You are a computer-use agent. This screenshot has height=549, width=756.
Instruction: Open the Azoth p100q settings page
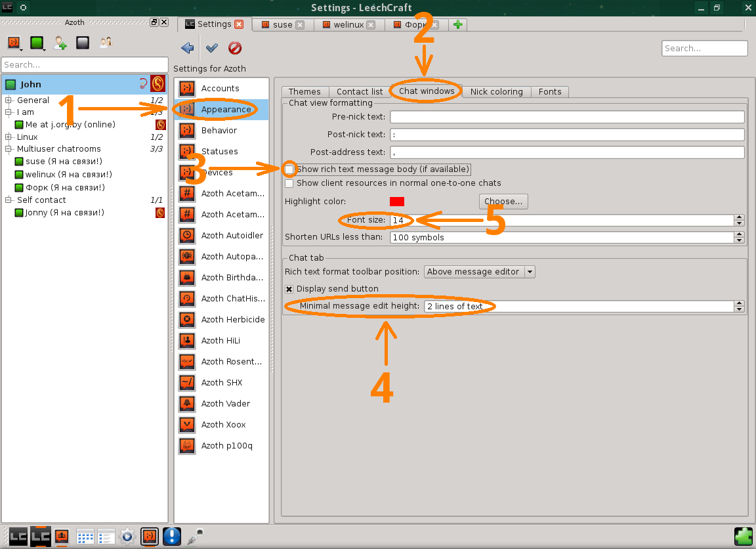click(221, 446)
